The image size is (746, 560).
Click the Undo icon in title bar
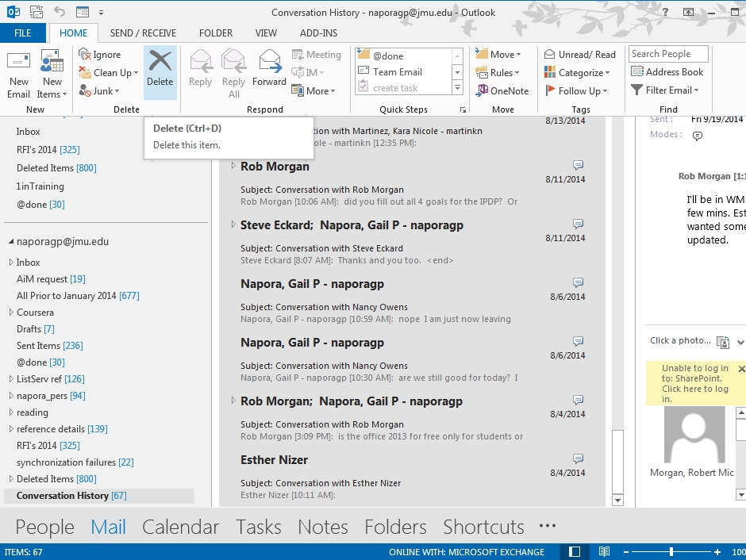[60, 12]
